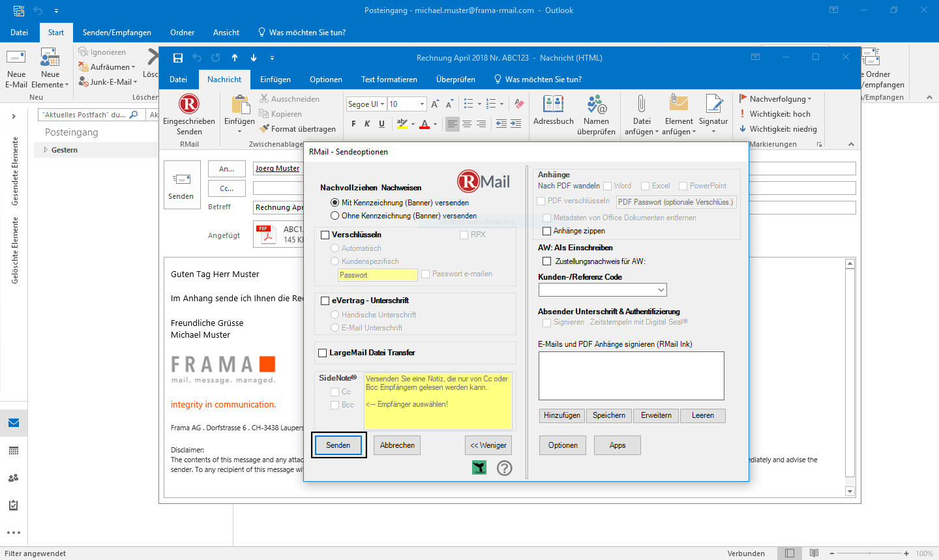Click the help question mark icon in RMail dialog
The height and width of the screenshot is (560, 939).
tap(505, 468)
